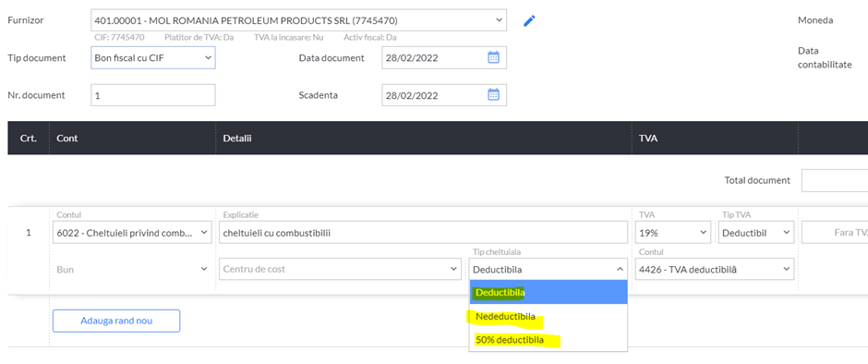Viewport: 868px width, 364px height.
Task: Expand the Furnizor supplier dropdown
Action: tap(298, 21)
